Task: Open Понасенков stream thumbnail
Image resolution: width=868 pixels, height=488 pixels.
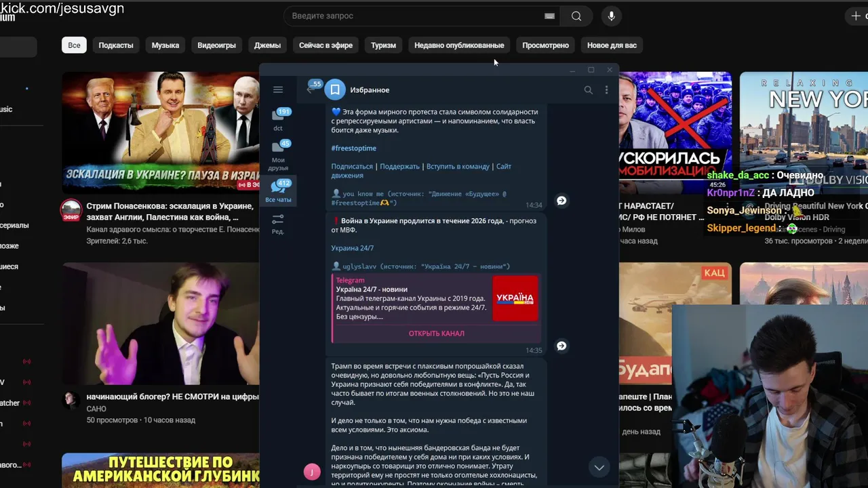Action: [x=161, y=133]
